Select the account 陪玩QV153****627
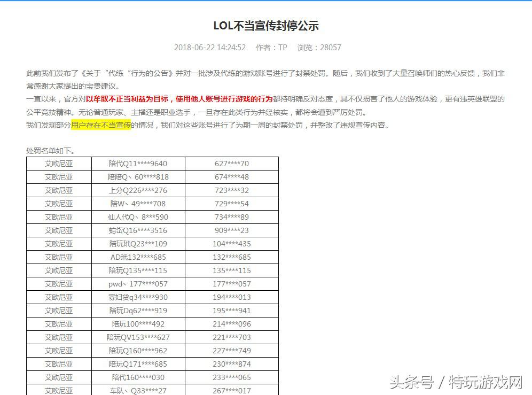Viewport: 532px width, 395px height. (x=137, y=337)
